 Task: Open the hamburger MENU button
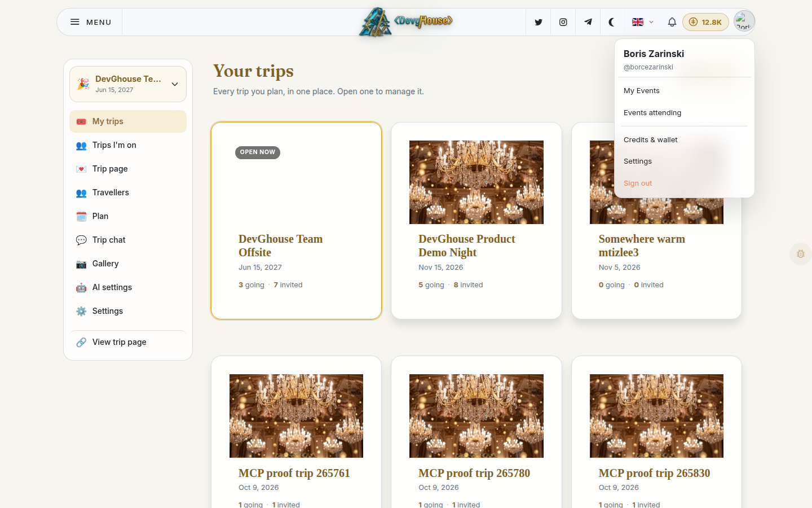(90, 22)
